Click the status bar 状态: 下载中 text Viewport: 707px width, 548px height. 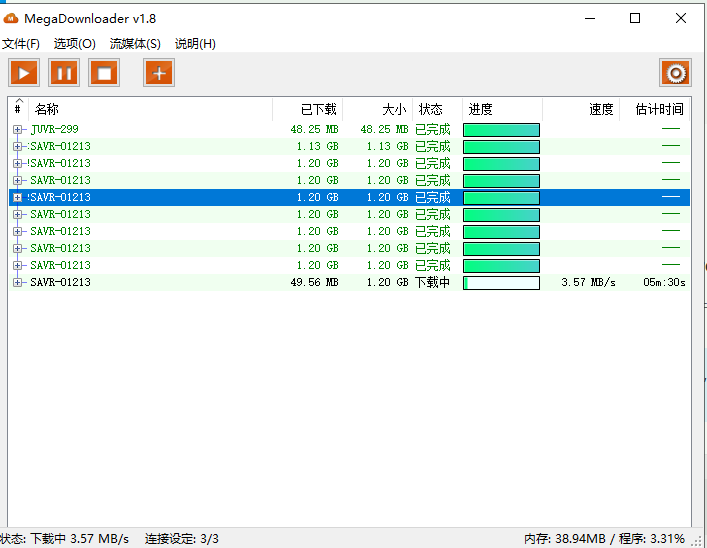pos(64,539)
